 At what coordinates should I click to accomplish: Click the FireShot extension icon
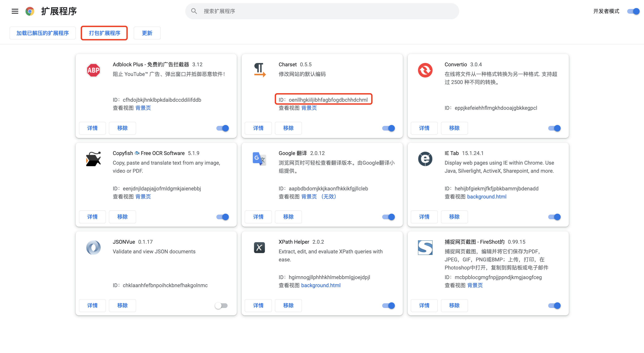click(425, 248)
